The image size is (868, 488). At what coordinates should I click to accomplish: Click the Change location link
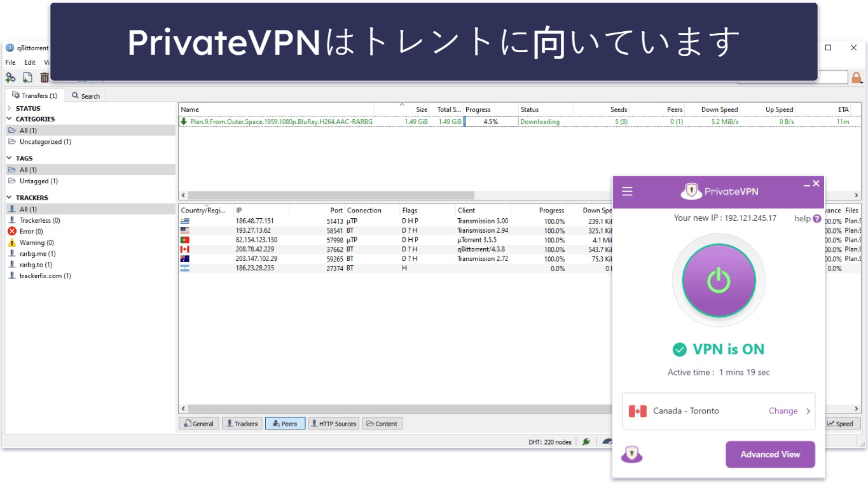pos(783,411)
